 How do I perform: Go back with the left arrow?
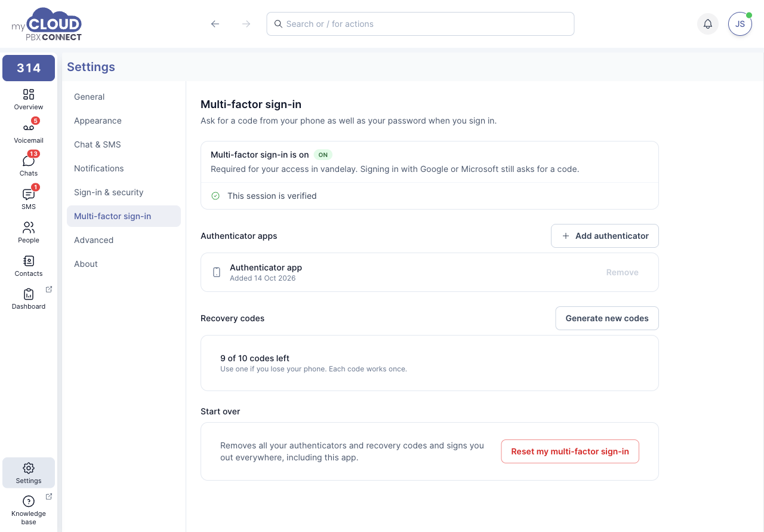(x=215, y=24)
